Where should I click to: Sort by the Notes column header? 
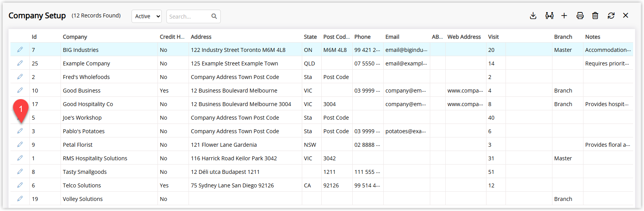coord(592,37)
